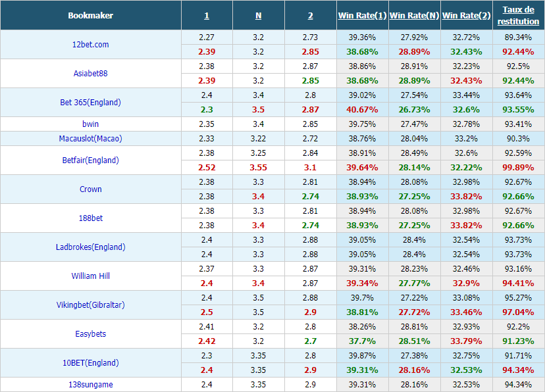Select Easybets' green 37.7% win rate
Image resolution: width=545 pixels, height=392 pixels.
(x=362, y=341)
